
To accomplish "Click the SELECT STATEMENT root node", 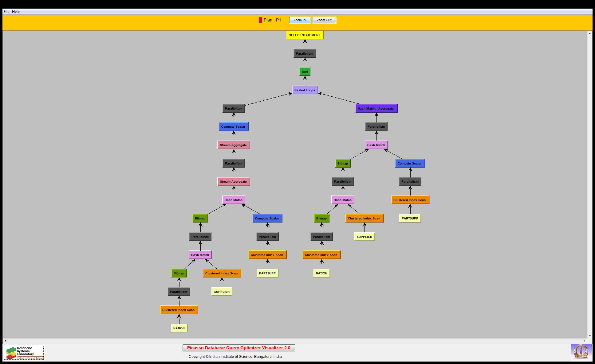I will [x=305, y=35].
